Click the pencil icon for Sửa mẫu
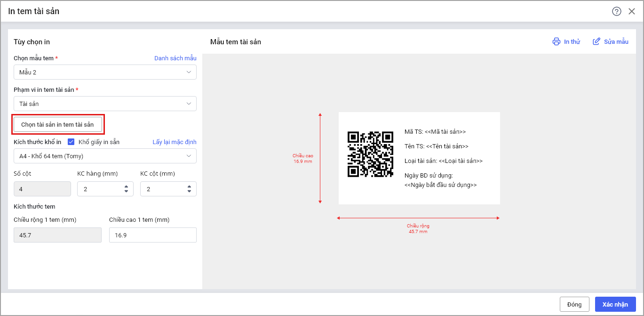 tap(596, 41)
